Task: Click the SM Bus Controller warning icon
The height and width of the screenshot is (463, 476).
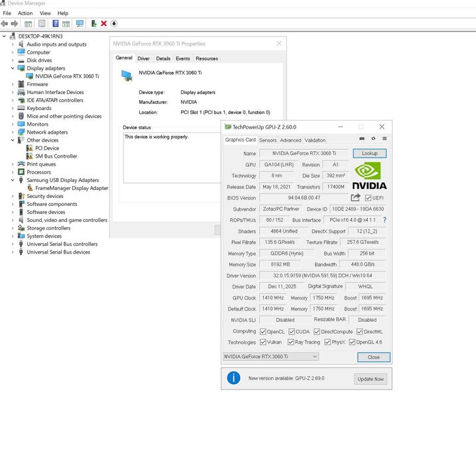Action: (x=29, y=156)
